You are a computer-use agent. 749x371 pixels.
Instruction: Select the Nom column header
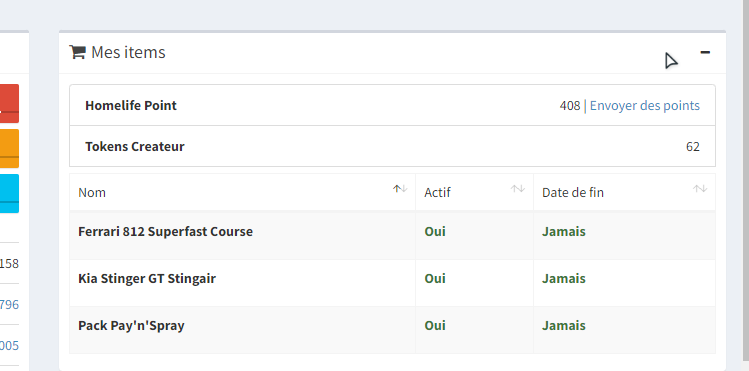point(242,192)
